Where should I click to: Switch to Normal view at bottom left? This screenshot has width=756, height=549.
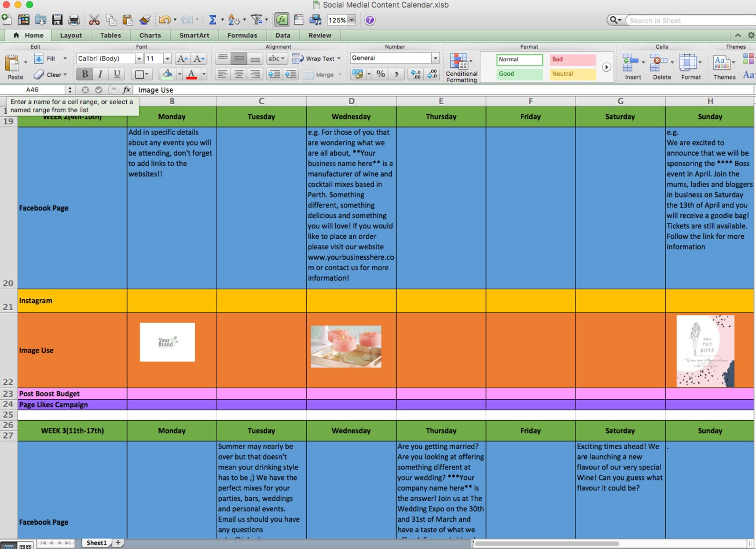click(x=9, y=546)
